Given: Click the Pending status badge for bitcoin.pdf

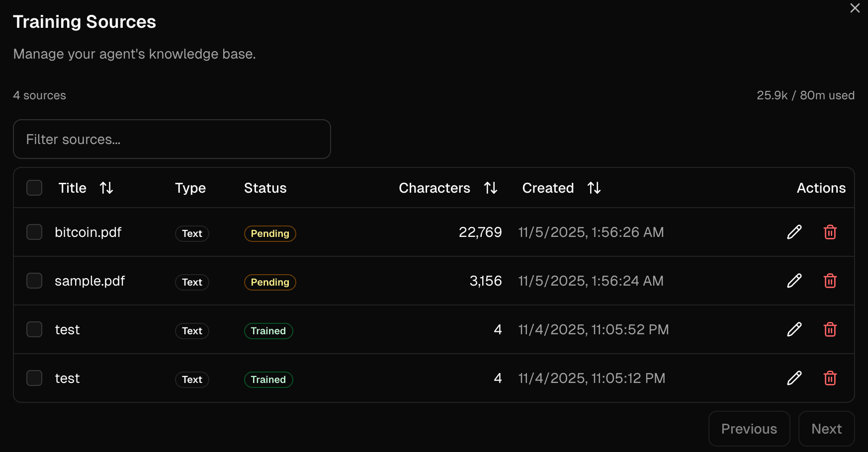Looking at the screenshot, I should [270, 233].
